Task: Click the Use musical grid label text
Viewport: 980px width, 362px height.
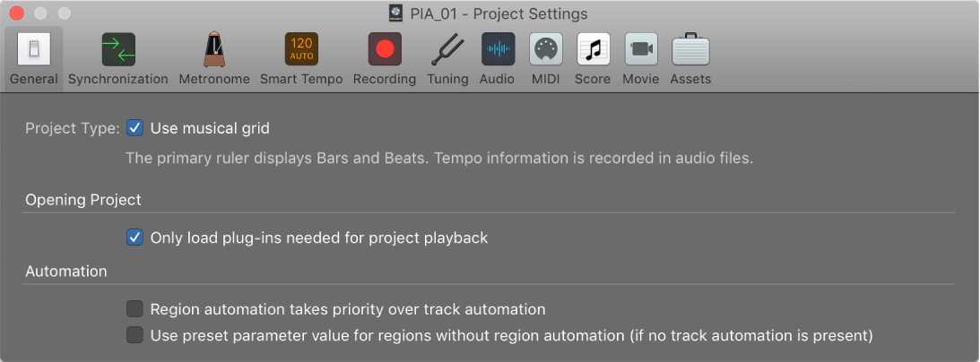Action: click(x=210, y=128)
